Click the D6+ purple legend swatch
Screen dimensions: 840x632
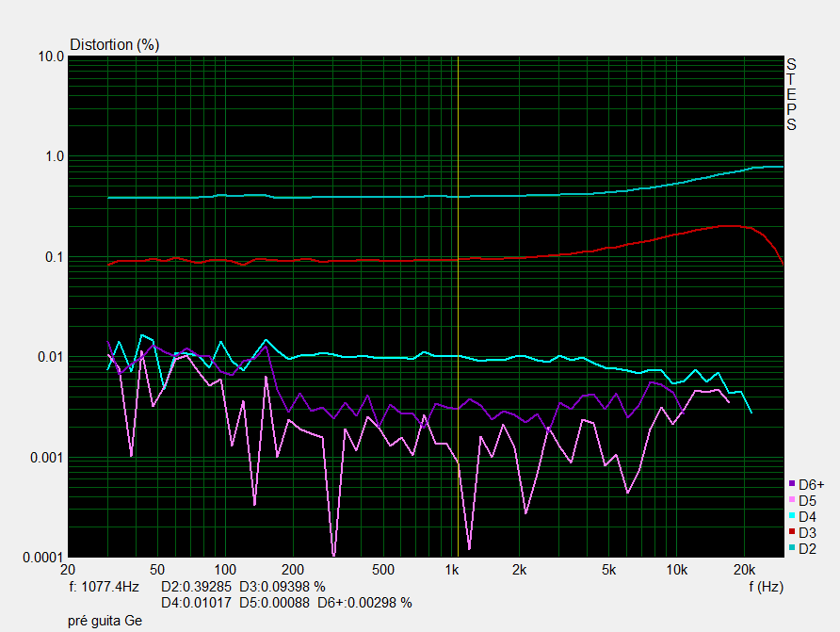(792, 483)
